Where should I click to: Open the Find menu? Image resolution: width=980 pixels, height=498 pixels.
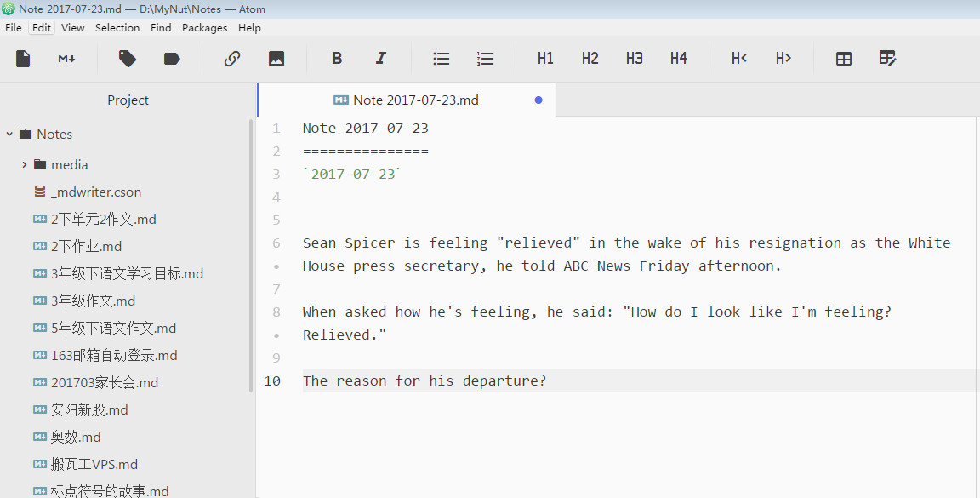(x=161, y=27)
